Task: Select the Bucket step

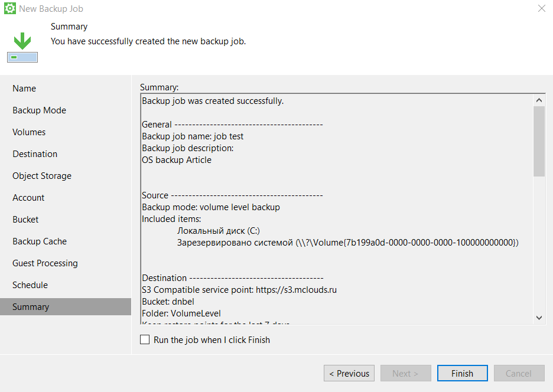Action: (25, 220)
